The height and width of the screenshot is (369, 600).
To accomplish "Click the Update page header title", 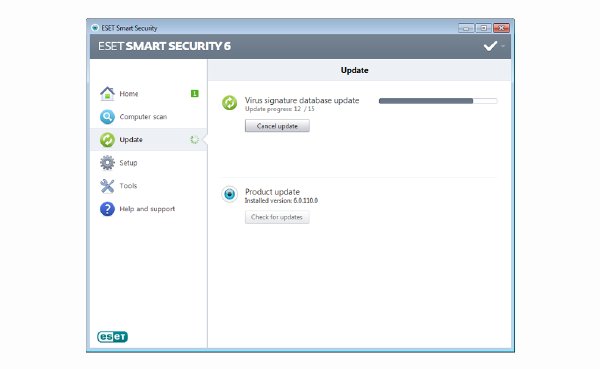I will [x=354, y=70].
